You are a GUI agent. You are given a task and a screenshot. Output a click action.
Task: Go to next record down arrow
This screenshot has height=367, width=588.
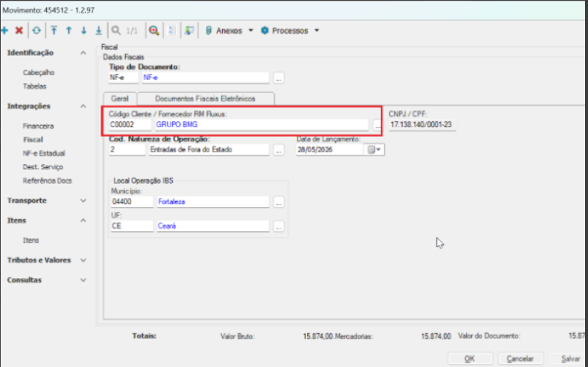[84, 30]
